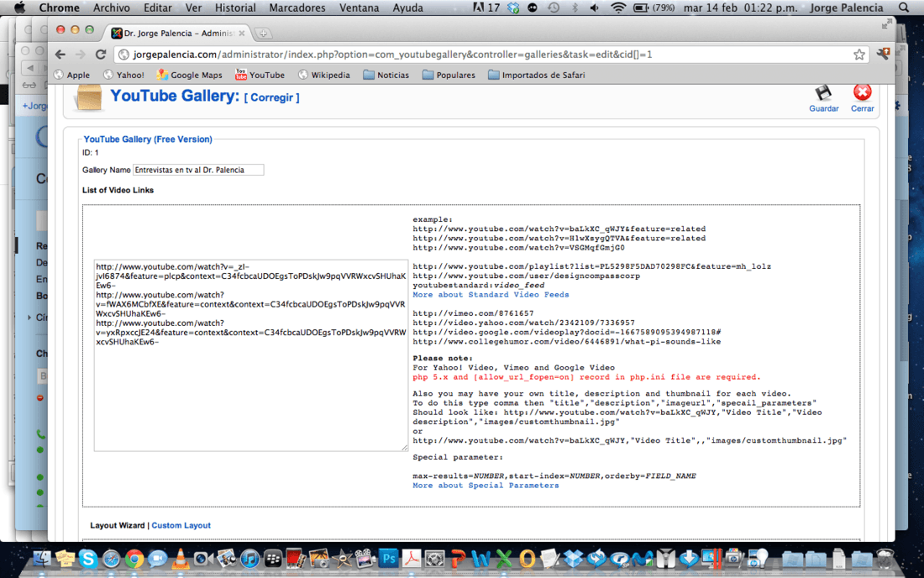Open the Google Maps bookmark
The height and width of the screenshot is (578, 924).
189,75
